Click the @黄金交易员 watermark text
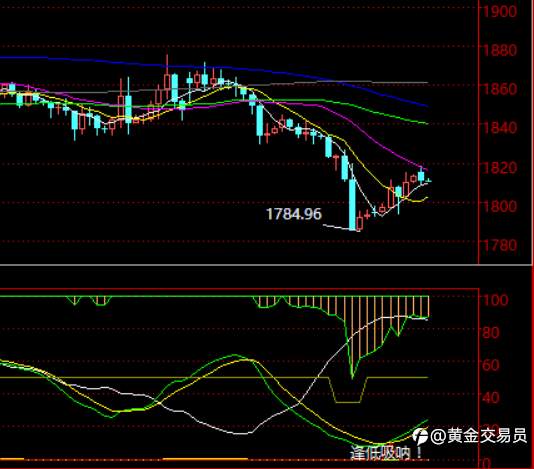 pos(478,436)
